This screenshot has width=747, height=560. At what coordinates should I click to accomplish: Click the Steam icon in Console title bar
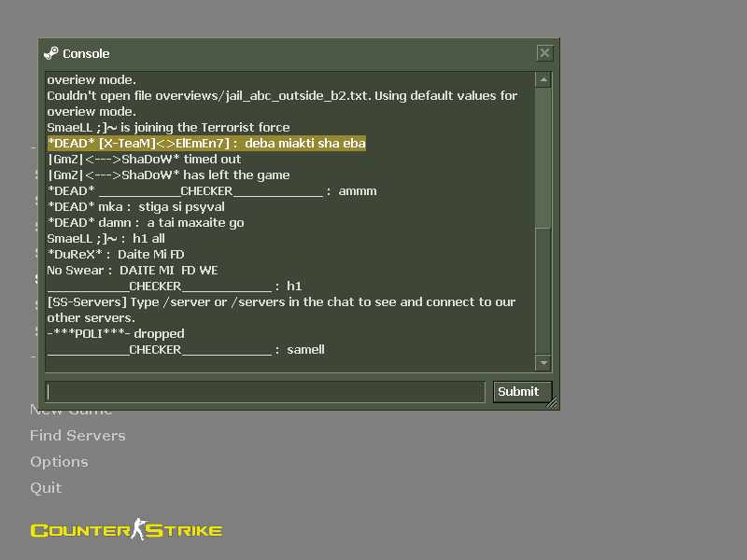click(51, 53)
